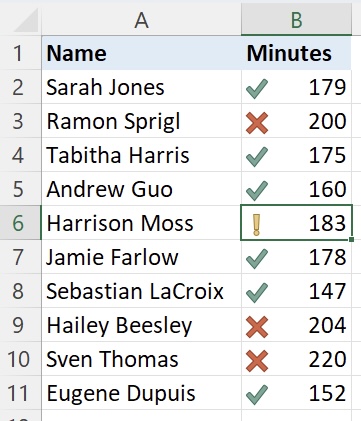Click the Select All corner triangle
The height and width of the screenshot is (421, 361).
(x=27, y=21)
